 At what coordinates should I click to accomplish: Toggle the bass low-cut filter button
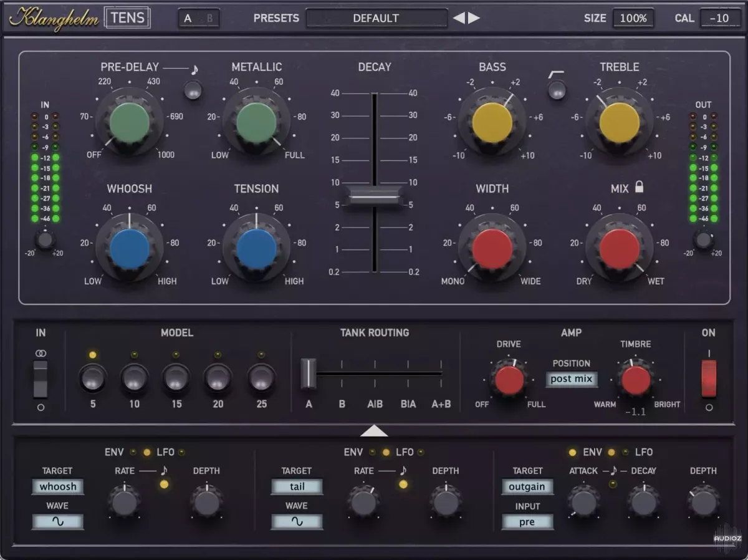[x=557, y=90]
